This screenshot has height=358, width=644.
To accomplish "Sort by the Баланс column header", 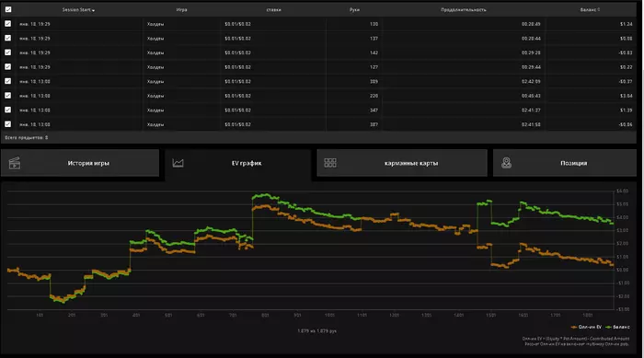I will (x=590, y=9).
